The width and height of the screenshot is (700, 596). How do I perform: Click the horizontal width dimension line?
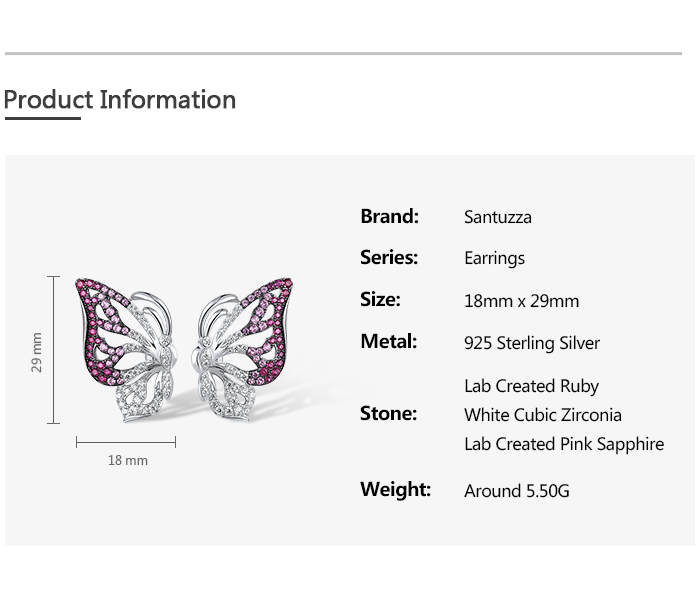[126, 441]
